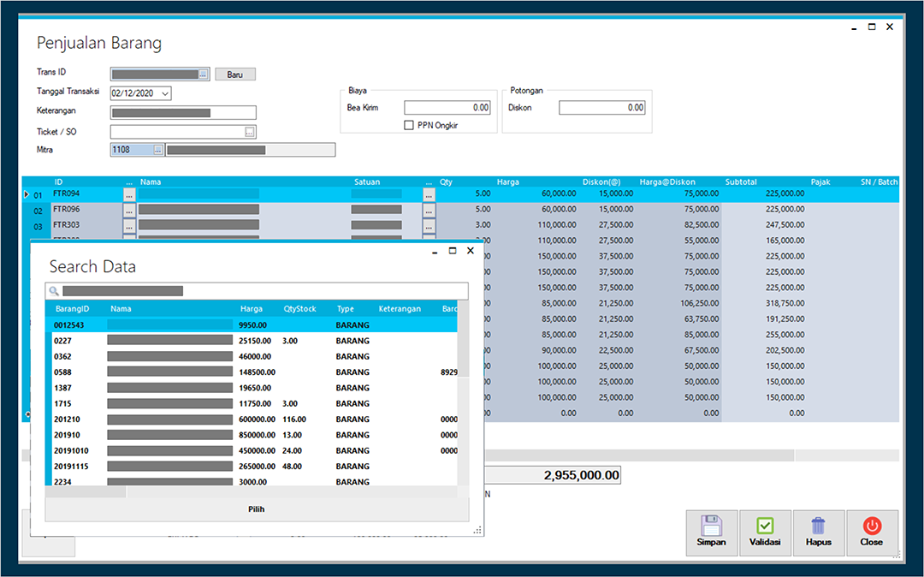Sort by the Harga column in Search Data

pos(252,309)
